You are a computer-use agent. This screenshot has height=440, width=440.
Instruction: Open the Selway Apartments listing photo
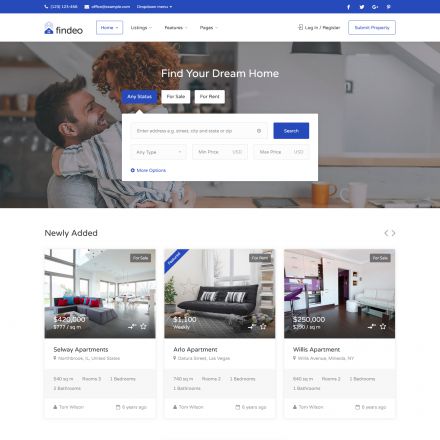coord(100,293)
